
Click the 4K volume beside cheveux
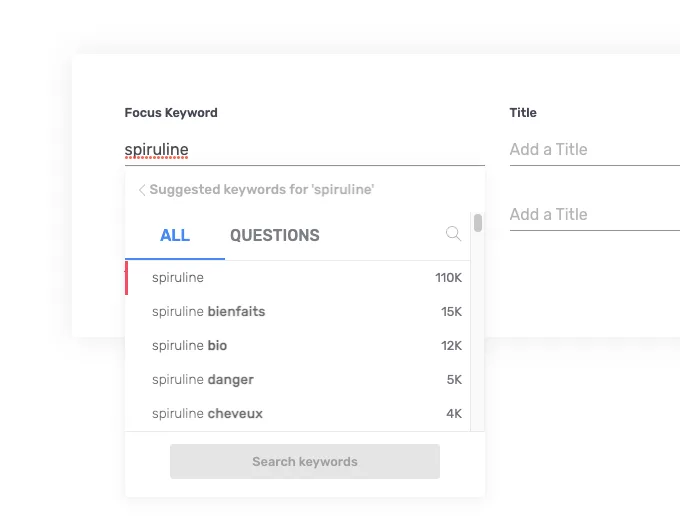(x=454, y=414)
